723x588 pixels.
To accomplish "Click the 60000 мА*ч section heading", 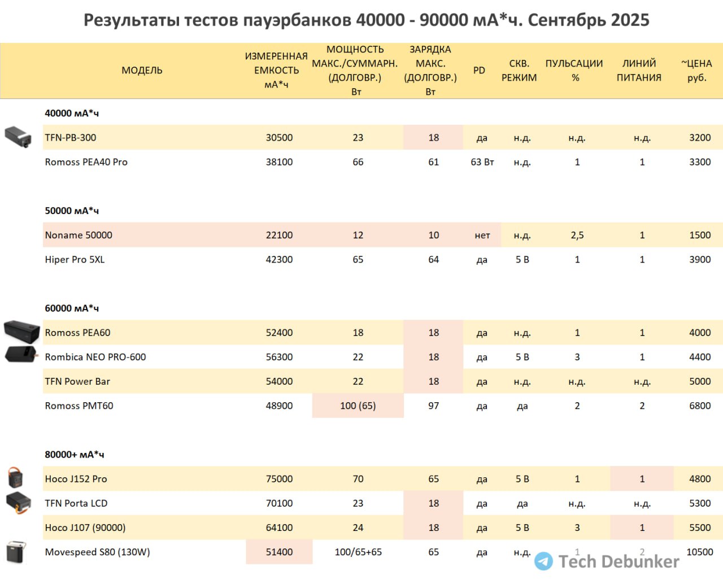I will coord(72,308).
